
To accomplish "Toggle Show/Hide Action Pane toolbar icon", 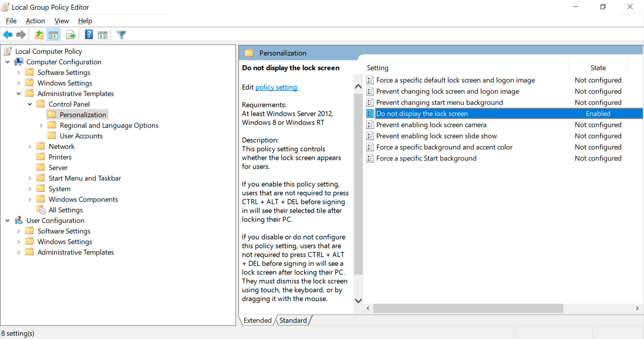I will (103, 35).
